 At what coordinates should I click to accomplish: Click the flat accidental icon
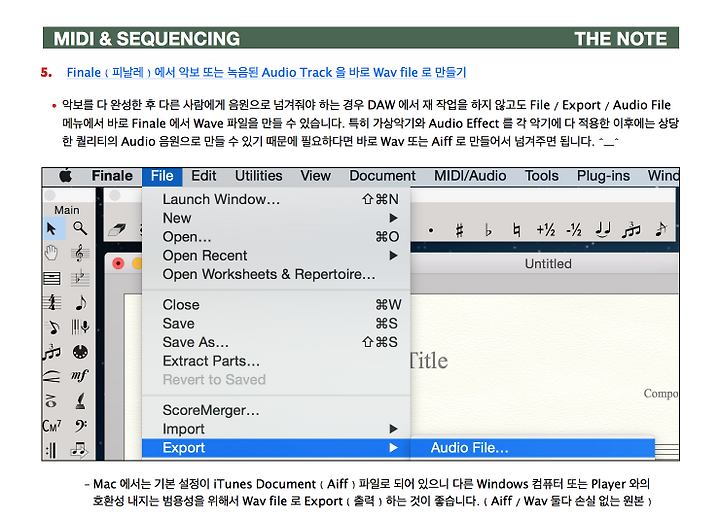(x=488, y=230)
